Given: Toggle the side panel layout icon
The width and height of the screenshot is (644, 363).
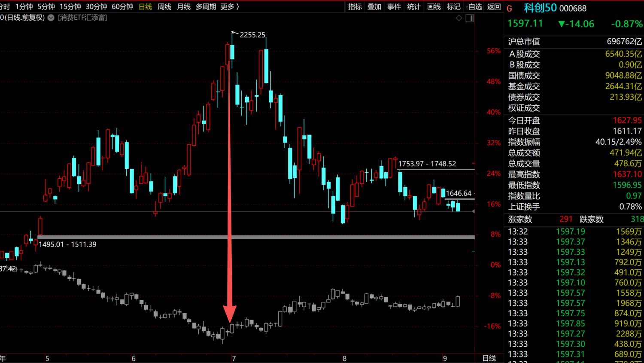Looking at the screenshot, I should 470,18.
